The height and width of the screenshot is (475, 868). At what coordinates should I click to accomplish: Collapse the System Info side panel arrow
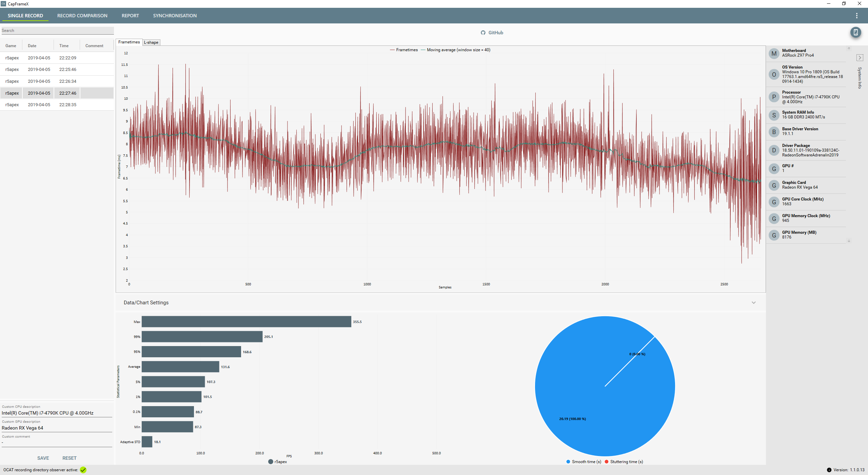860,58
